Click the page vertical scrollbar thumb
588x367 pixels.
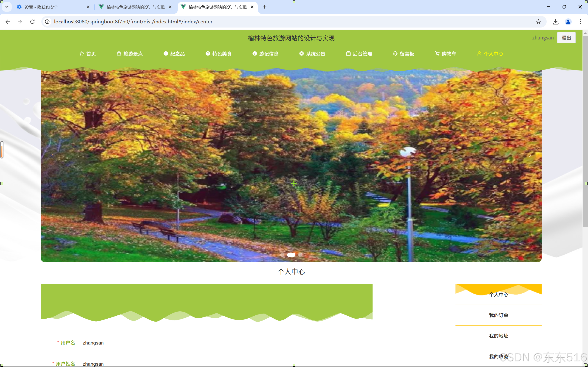585,131
